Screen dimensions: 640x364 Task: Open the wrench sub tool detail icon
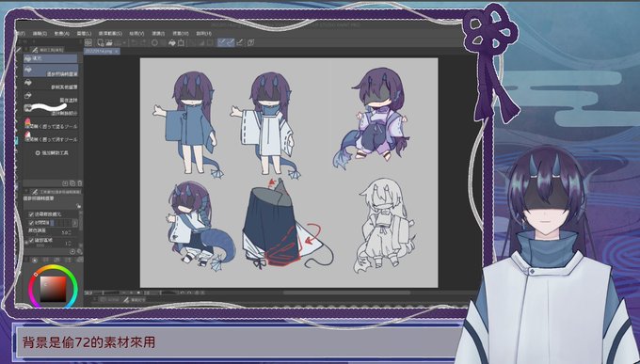click(80, 252)
